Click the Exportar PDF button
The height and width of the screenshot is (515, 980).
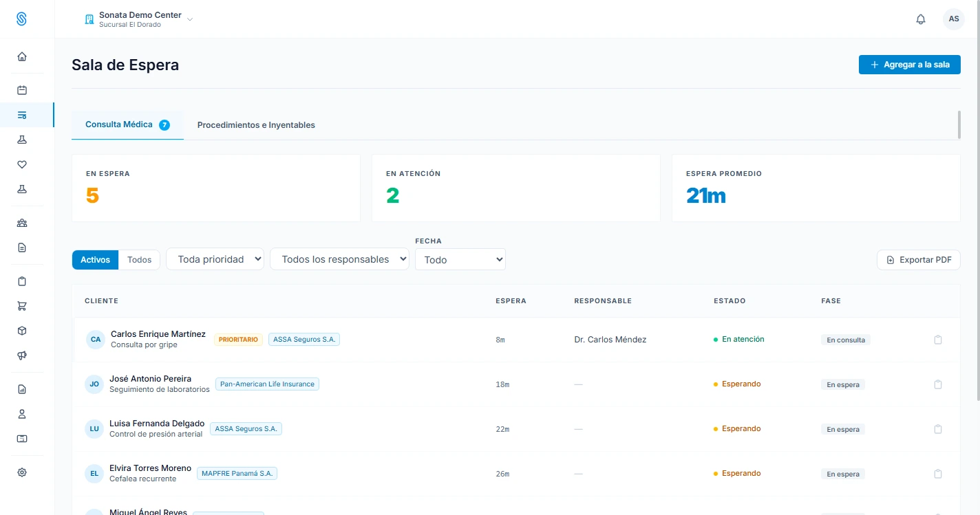click(x=919, y=260)
